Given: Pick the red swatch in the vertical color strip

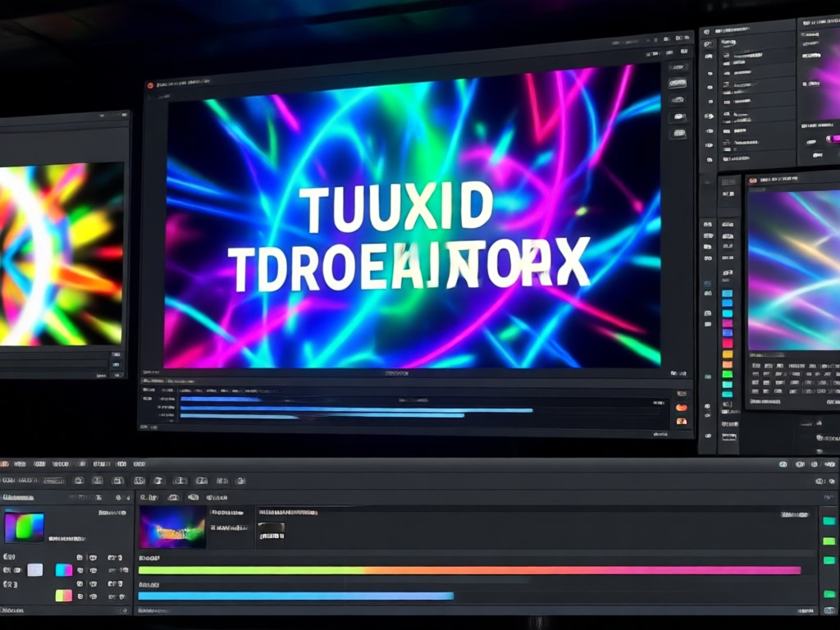Looking at the screenshot, I should click(x=728, y=343).
